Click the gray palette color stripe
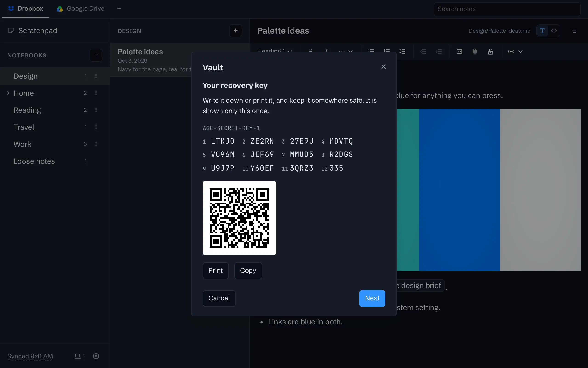The width and height of the screenshot is (588, 368). point(540,190)
